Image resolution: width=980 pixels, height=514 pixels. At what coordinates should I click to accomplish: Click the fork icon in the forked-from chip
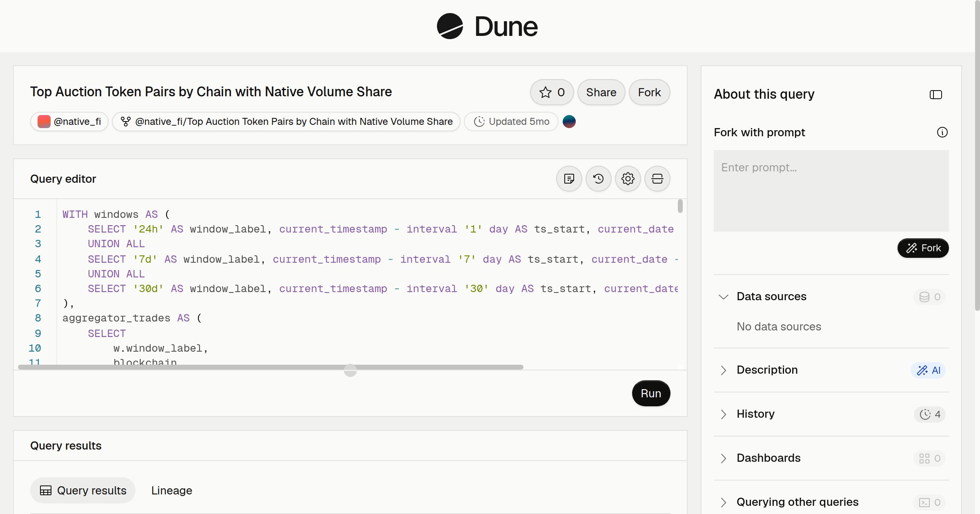click(125, 122)
